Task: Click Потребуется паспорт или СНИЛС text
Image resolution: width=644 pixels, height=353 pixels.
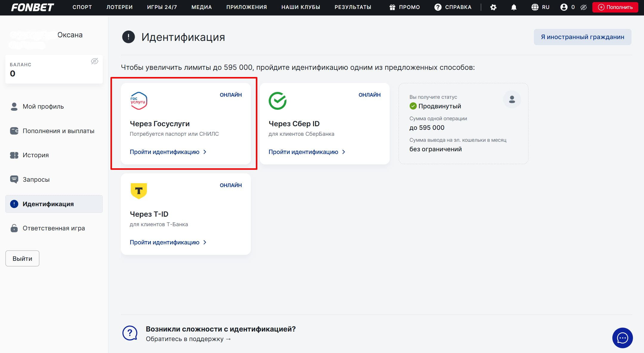Action: coord(174,134)
